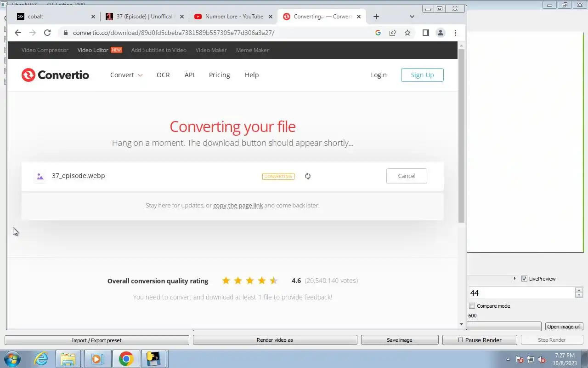Click the forward navigation arrow
The height and width of the screenshot is (368, 588).
click(x=33, y=33)
